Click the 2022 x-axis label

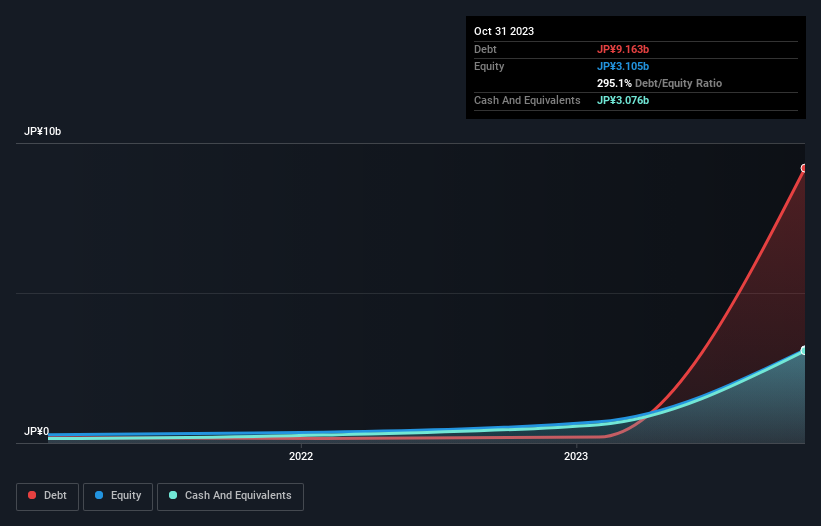tap(301, 456)
